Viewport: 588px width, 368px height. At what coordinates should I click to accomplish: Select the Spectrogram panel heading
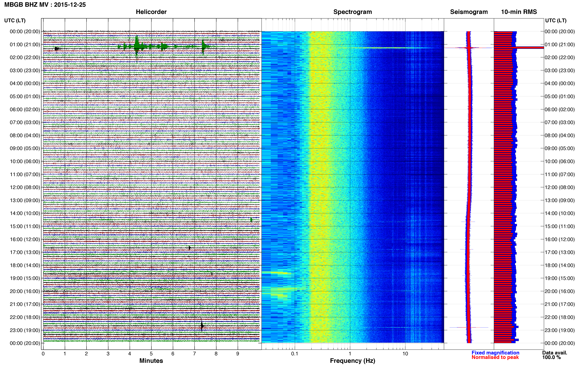pyautogui.click(x=352, y=12)
